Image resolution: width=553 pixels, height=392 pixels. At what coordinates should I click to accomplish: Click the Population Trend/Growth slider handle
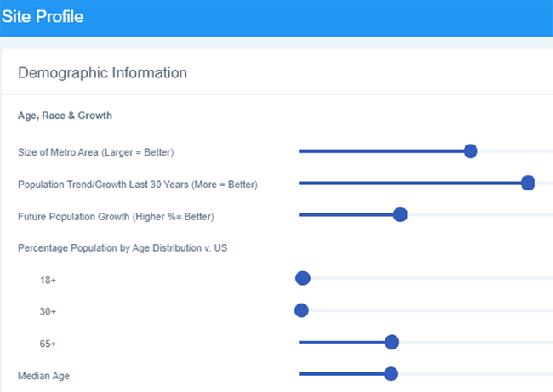528,183
